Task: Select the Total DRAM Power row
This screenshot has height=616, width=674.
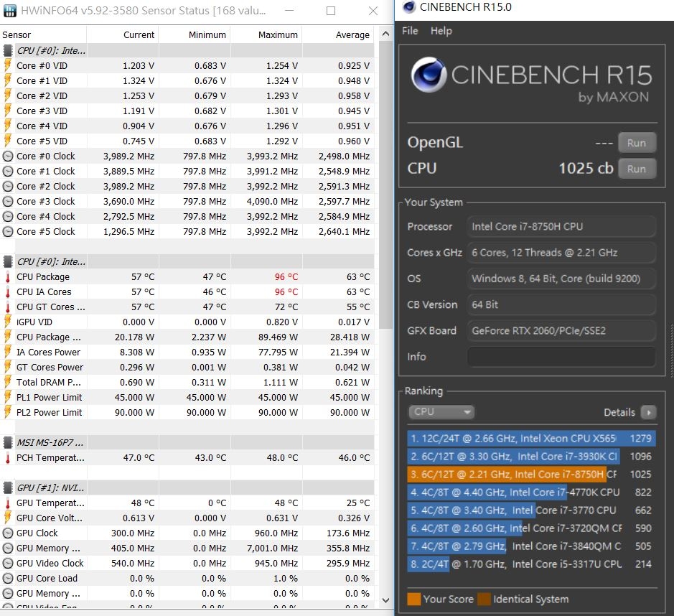Action: 187,382
